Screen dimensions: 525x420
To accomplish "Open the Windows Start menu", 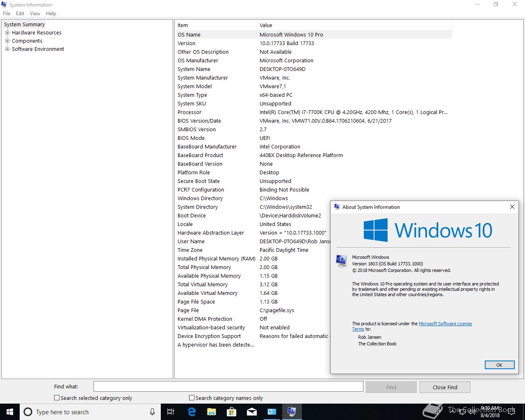I will tap(10, 412).
